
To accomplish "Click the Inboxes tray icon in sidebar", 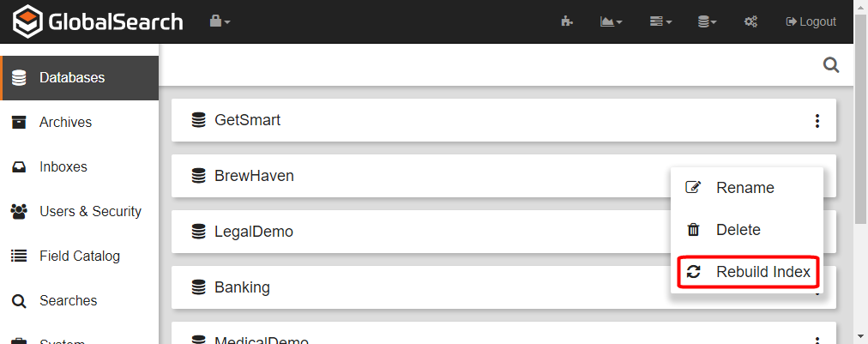I will click(x=19, y=167).
